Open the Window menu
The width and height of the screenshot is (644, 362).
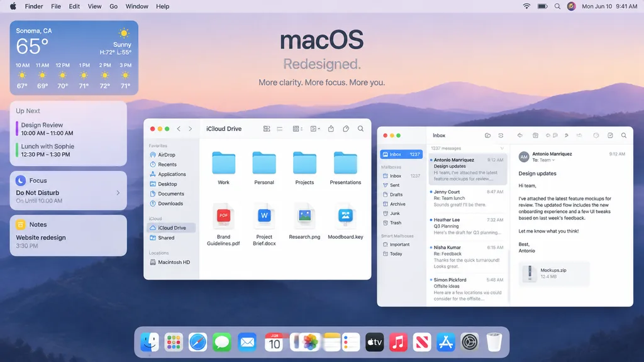click(x=136, y=6)
